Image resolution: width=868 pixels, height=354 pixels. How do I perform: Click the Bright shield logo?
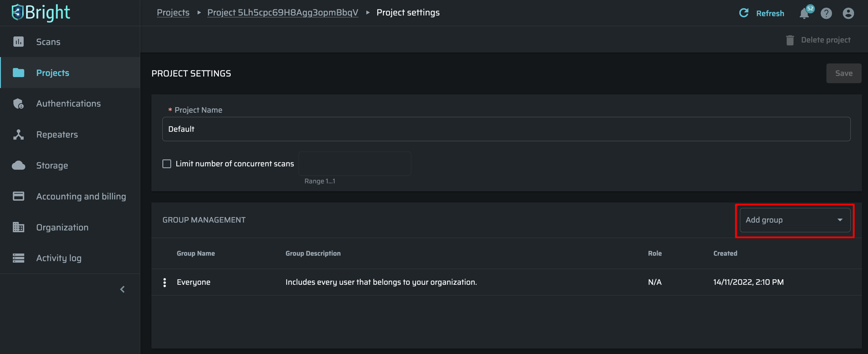(17, 12)
